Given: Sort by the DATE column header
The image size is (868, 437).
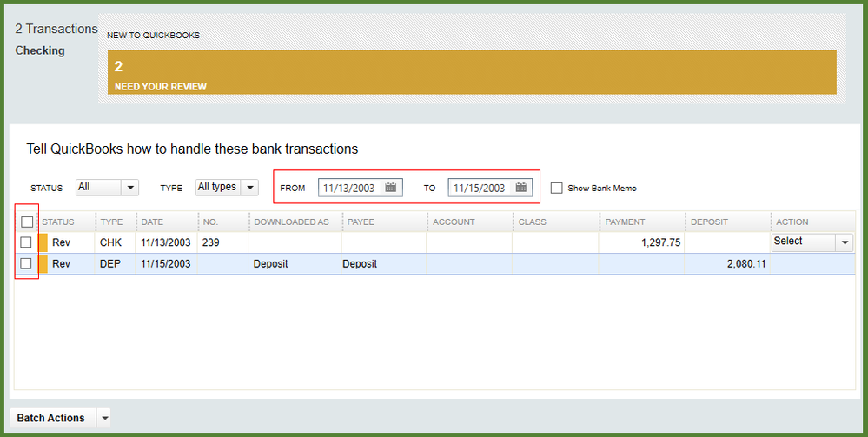Looking at the screenshot, I should [x=152, y=222].
